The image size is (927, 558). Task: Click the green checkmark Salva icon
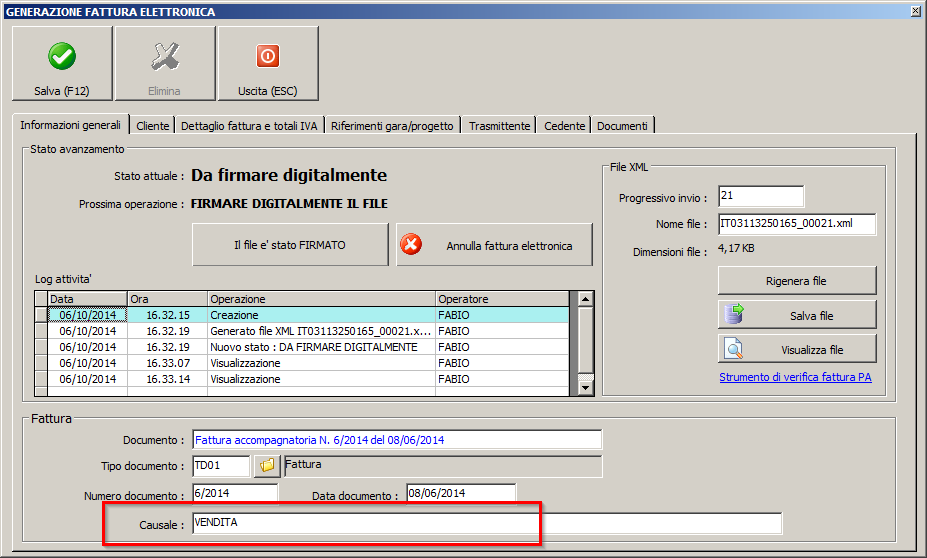tap(61, 57)
